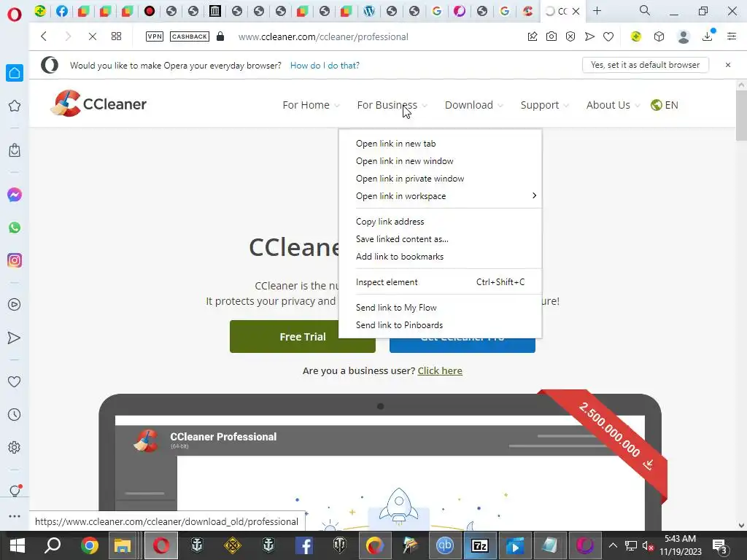Image resolution: width=747 pixels, height=560 pixels.
Task: Open File Explorer from the taskbar
Action: point(123,545)
